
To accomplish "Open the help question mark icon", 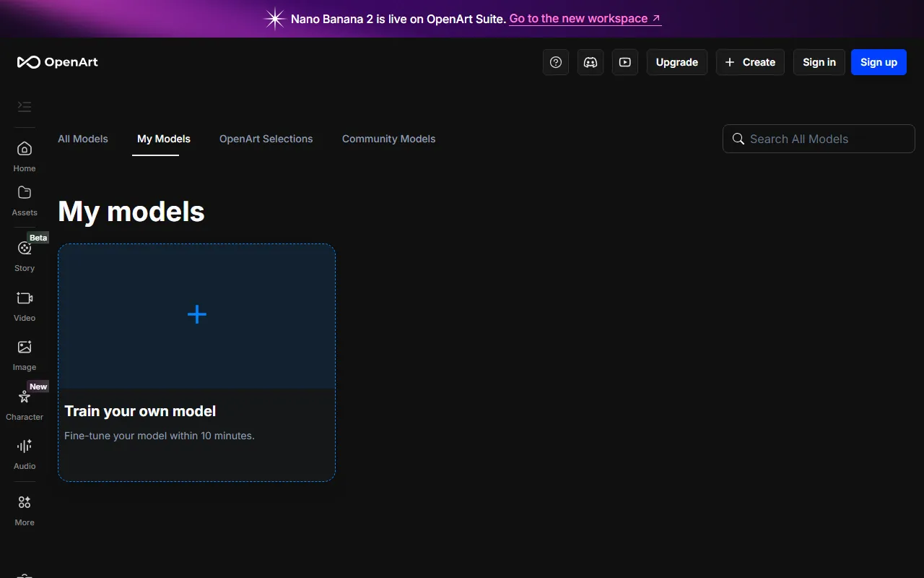I will tap(556, 62).
